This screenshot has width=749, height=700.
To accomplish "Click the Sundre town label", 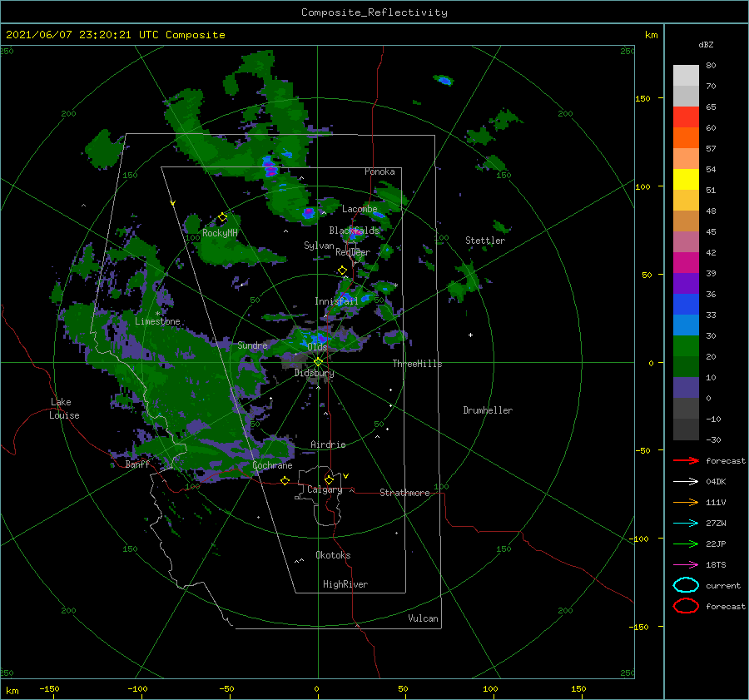I will (x=252, y=345).
